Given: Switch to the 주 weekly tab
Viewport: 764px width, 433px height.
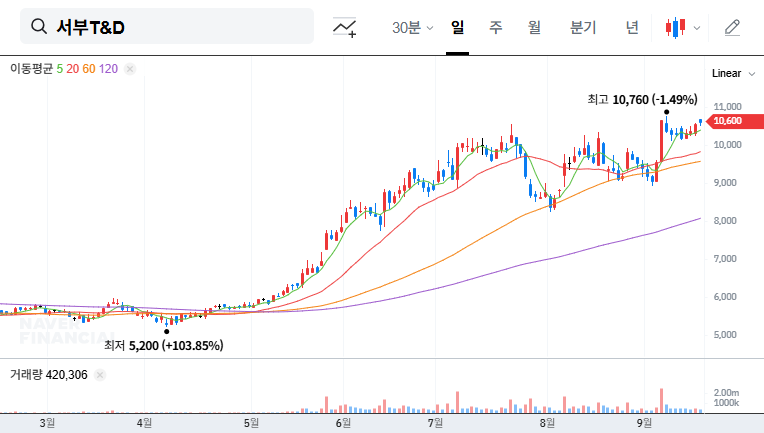Looking at the screenshot, I should coord(496,27).
